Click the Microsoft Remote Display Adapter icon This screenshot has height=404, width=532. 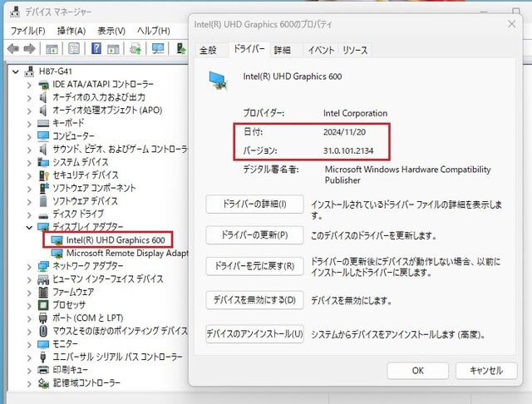pos(57,254)
